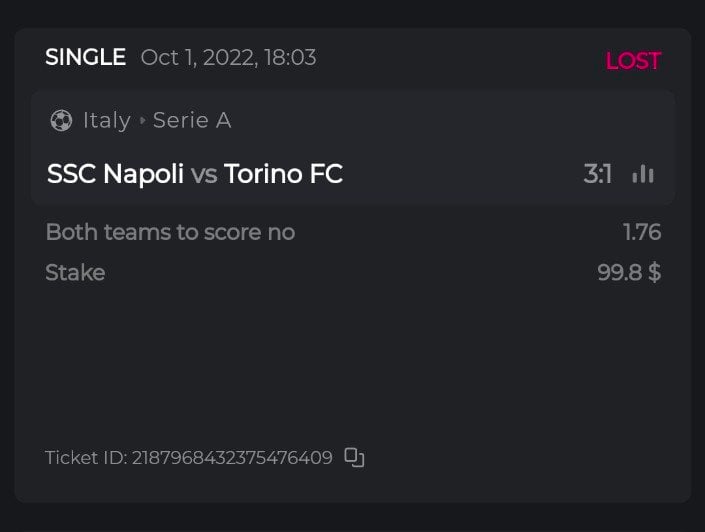The height and width of the screenshot is (532, 705).
Task: Click the SINGLE bet type label
Action: pyautogui.click(x=85, y=58)
